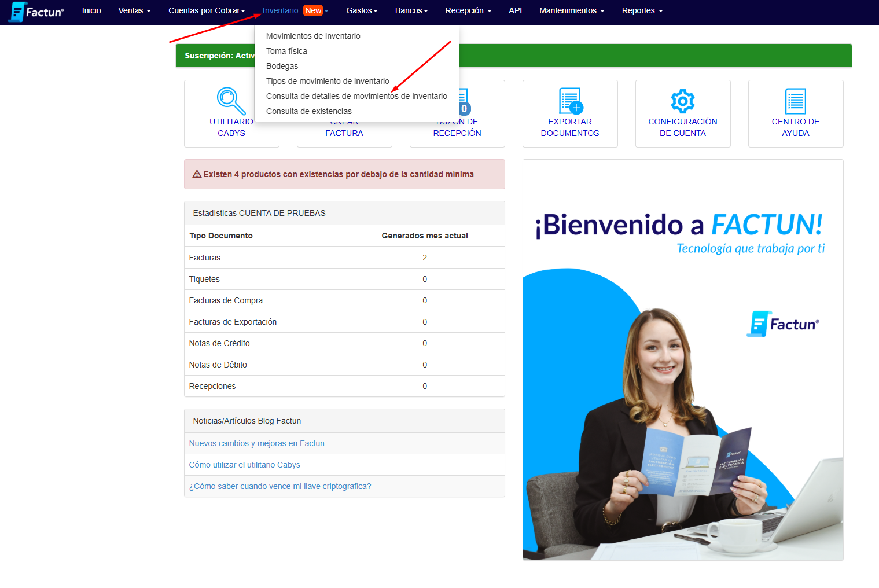Viewport: 879px width, 588px height.
Task: Click CENTRO DE AYUDA tile label
Action: [x=796, y=127]
